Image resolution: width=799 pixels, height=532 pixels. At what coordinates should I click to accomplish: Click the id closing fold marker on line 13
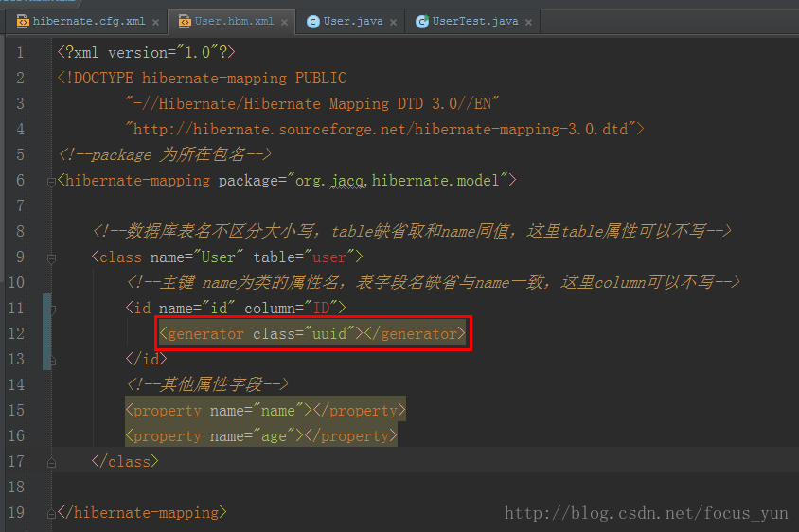[52, 361]
